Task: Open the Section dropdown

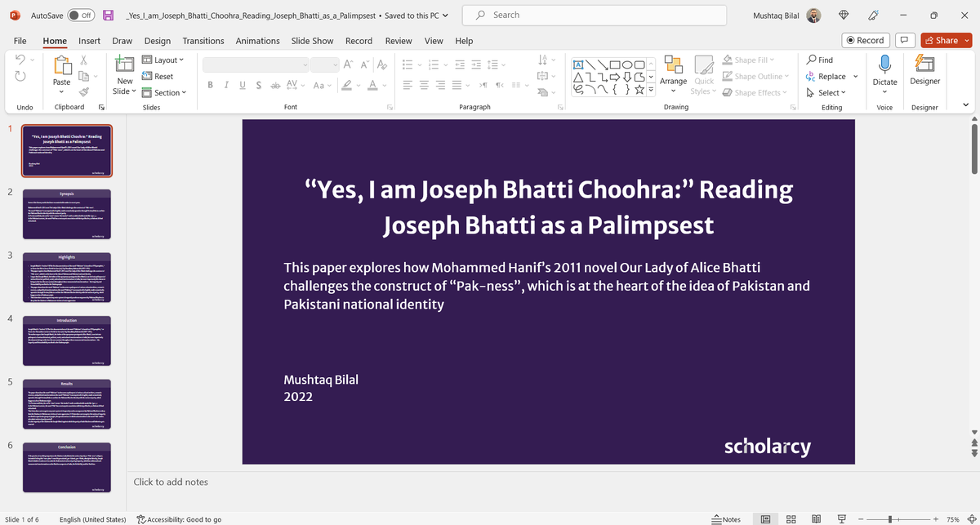Action: (164, 92)
